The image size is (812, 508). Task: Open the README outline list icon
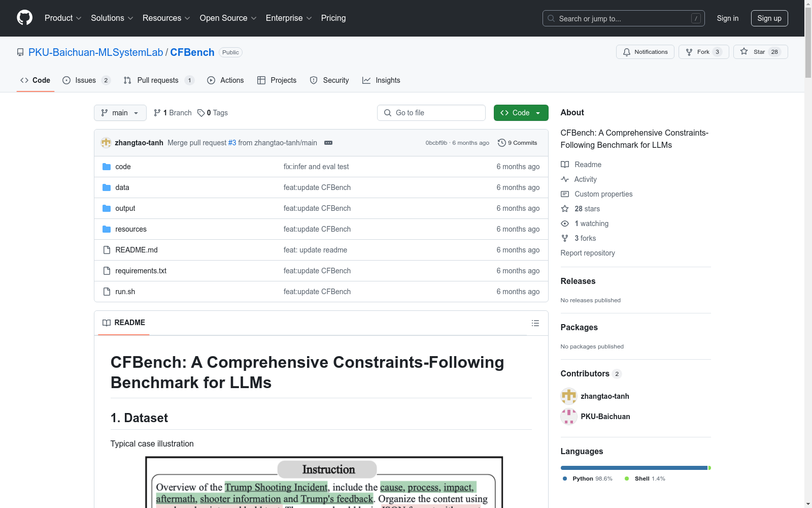[535, 323]
